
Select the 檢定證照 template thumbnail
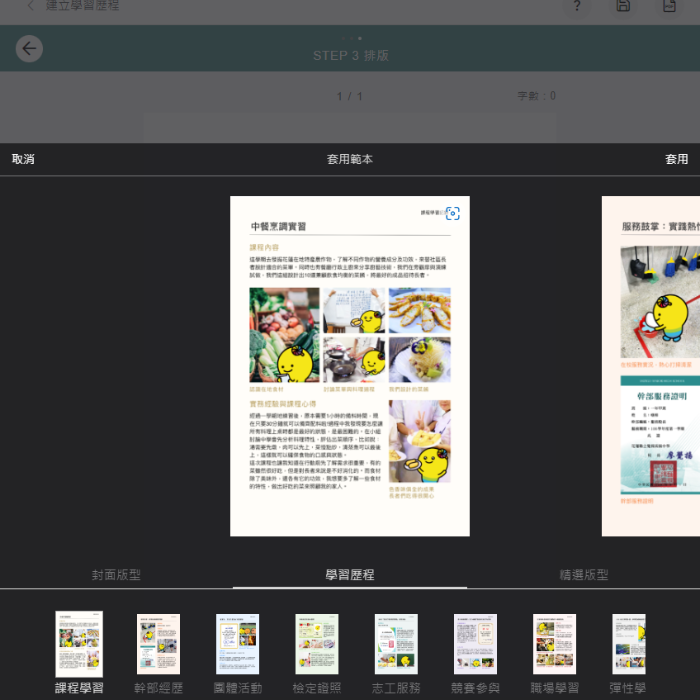(x=317, y=644)
